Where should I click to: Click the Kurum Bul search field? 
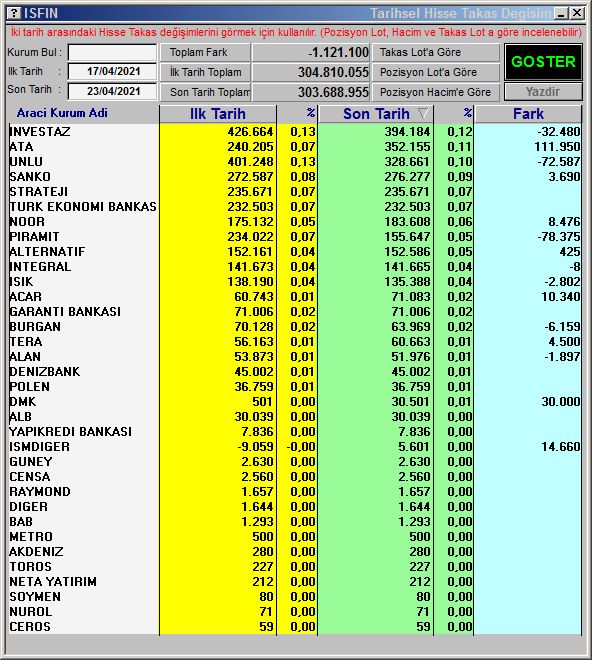pos(112,52)
